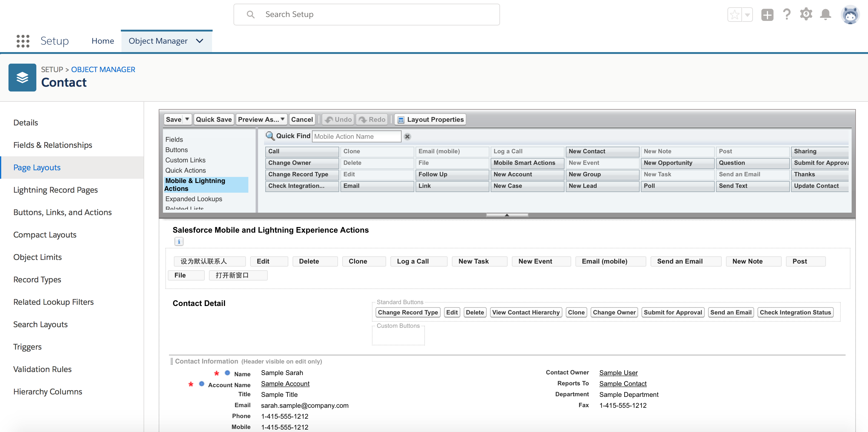Click the Log a Call action in layout
The width and height of the screenshot is (868, 432).
(x=419, y=261)
